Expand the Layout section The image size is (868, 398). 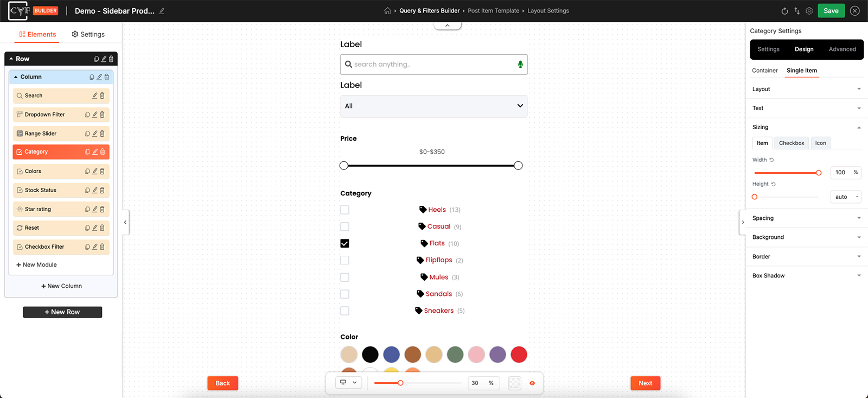tap(806, 89)
